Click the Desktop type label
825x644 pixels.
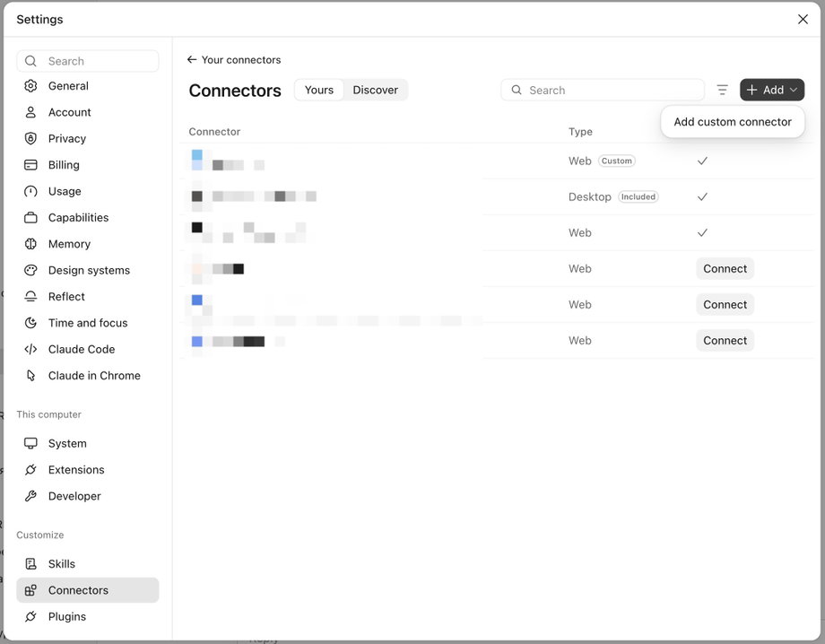(x=590, y=196)
